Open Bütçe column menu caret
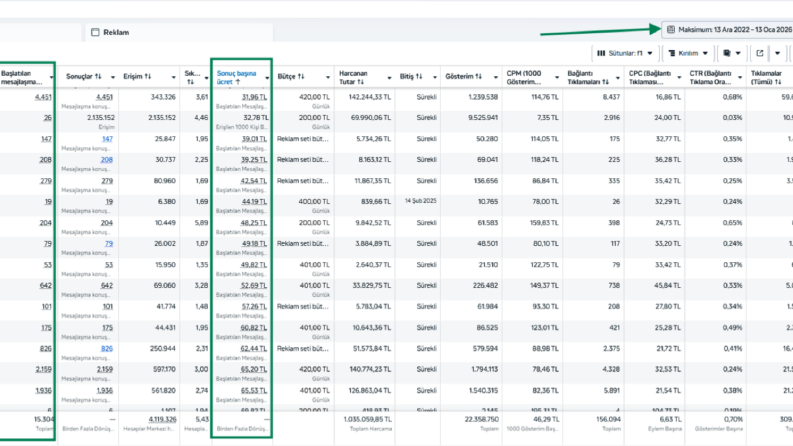The image size is (793, 446). (x=328, y=77)
